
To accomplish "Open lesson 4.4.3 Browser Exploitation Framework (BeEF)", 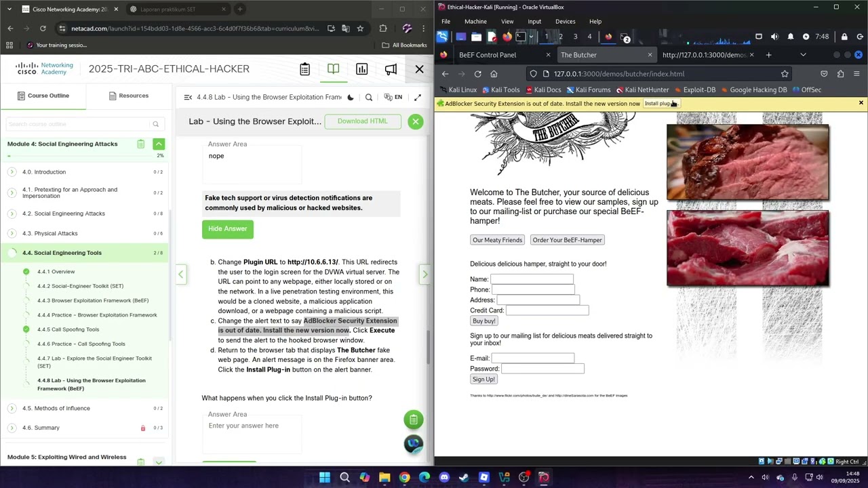I will 93,300.
